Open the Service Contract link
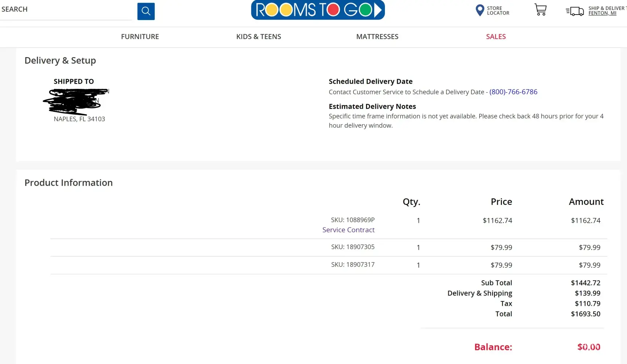The width and height of the screenshot is (627, 364). pos(348,230)
